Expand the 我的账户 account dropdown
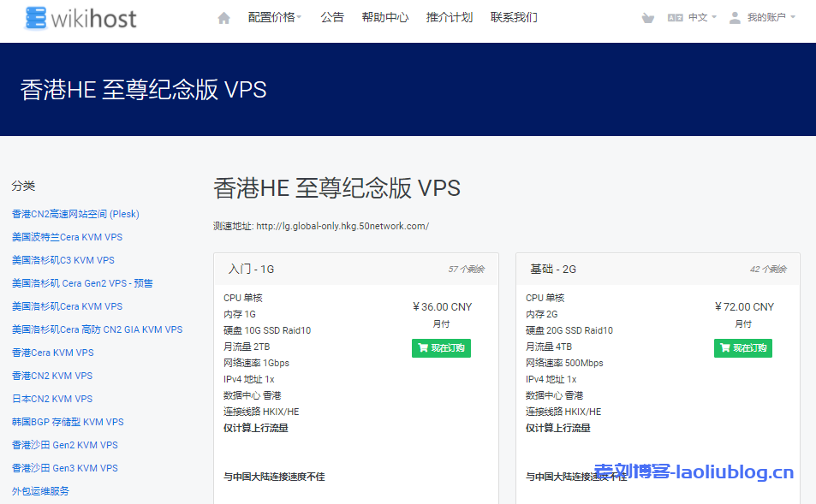This screenshot has width=816, height=504. pyautogui.click(x=771, y=18)
